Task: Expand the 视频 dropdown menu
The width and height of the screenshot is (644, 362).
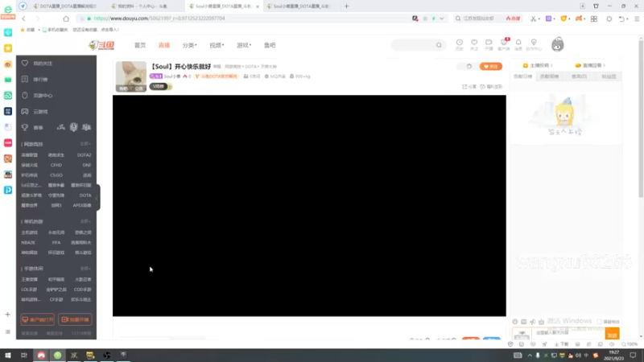Action: coord(217,45)
